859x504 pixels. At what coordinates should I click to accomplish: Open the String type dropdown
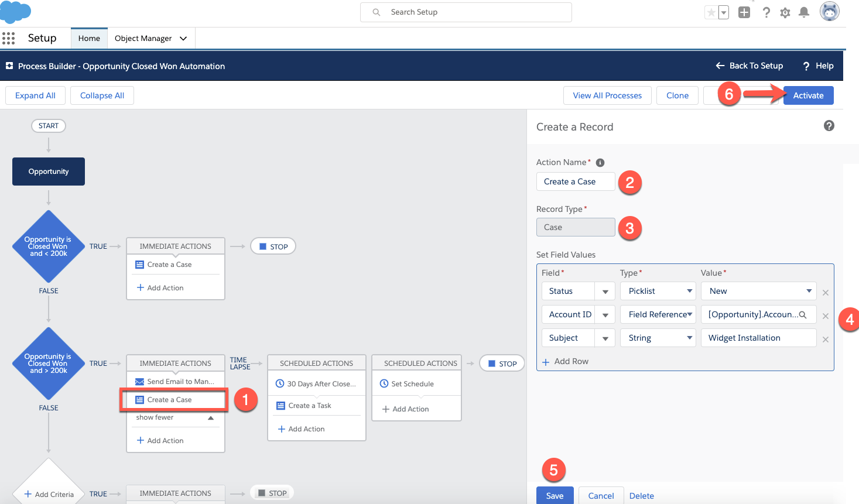[x=658, y=338]
